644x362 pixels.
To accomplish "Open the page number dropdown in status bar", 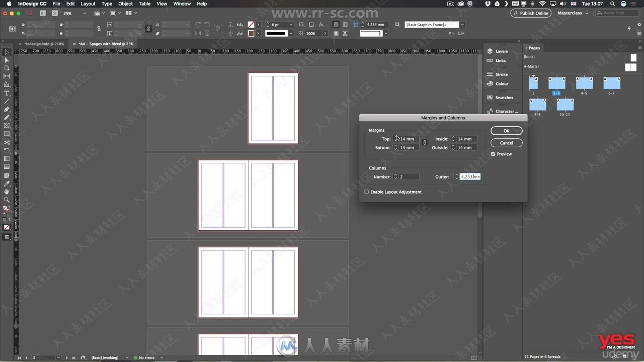I will 59,357.
